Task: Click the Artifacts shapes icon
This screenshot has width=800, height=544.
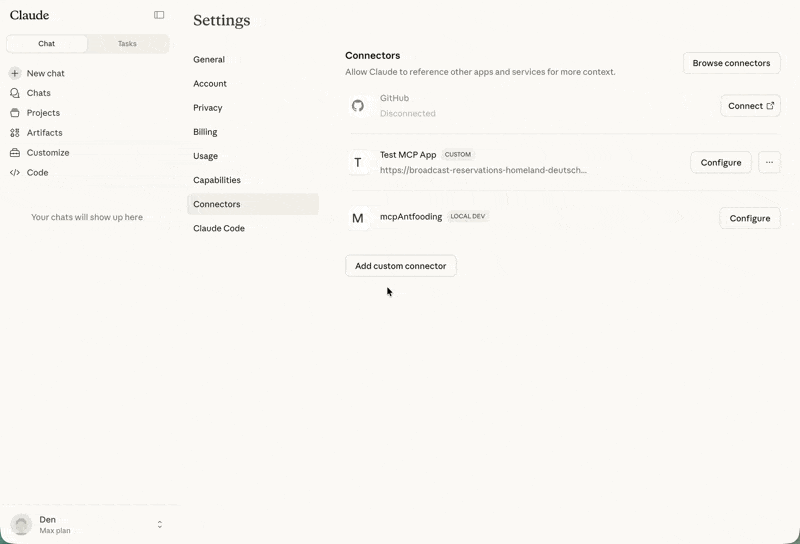Action: tap(15, 133)
